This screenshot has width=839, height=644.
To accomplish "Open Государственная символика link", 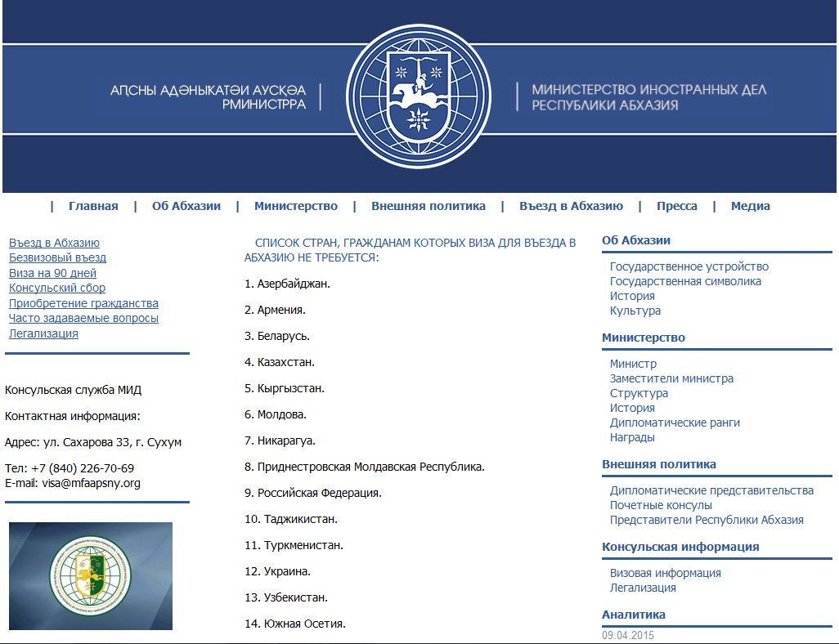I will (685, 281).
